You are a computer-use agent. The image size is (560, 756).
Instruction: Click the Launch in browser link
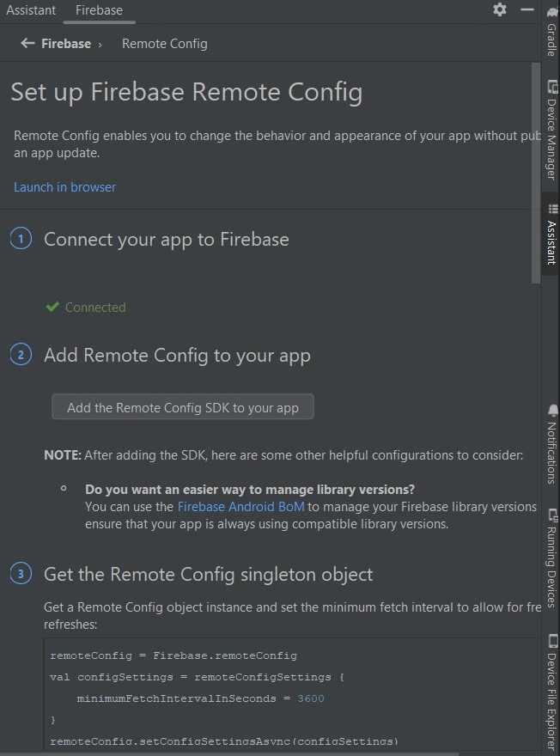pyautogui.click(x=64, y=187)
